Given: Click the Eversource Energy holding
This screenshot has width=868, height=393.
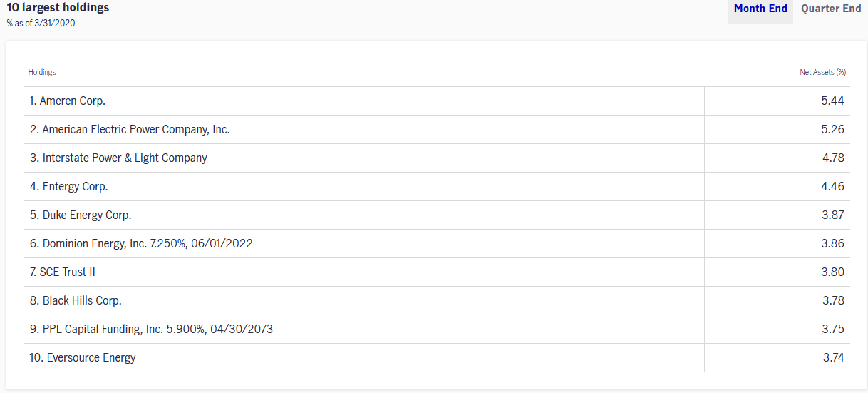Looking at the screenshot, I should [x=437, y=358].
